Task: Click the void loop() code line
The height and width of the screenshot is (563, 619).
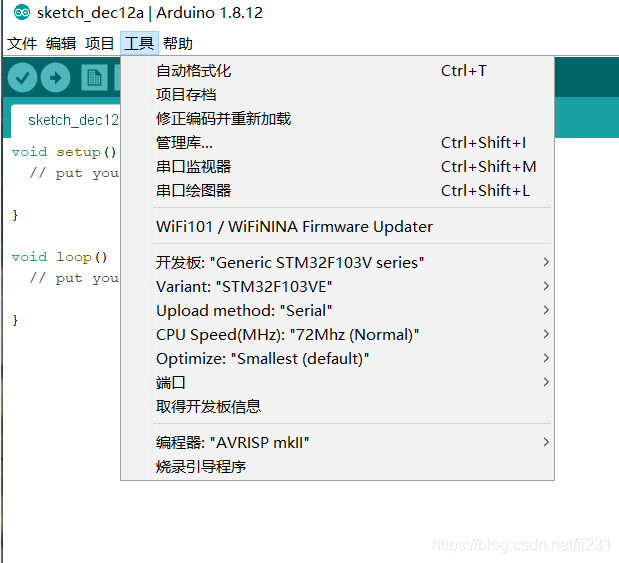Action: (x=60, y=257)
